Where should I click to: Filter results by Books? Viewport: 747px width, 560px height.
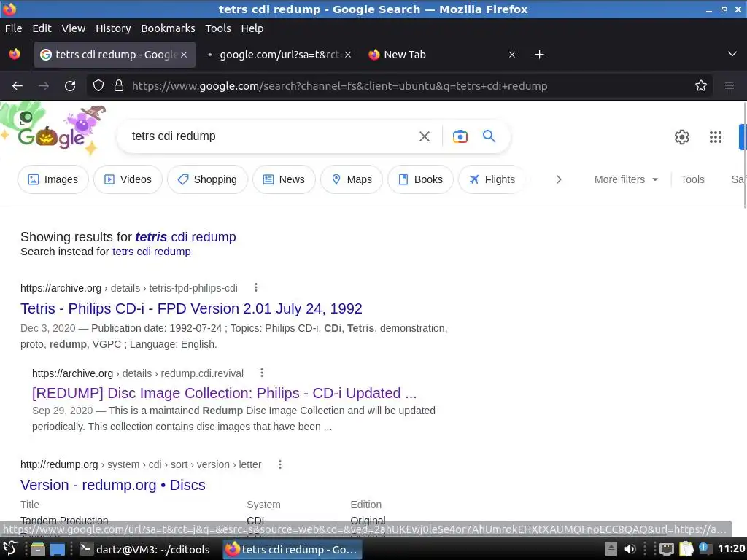pos(420,179)
